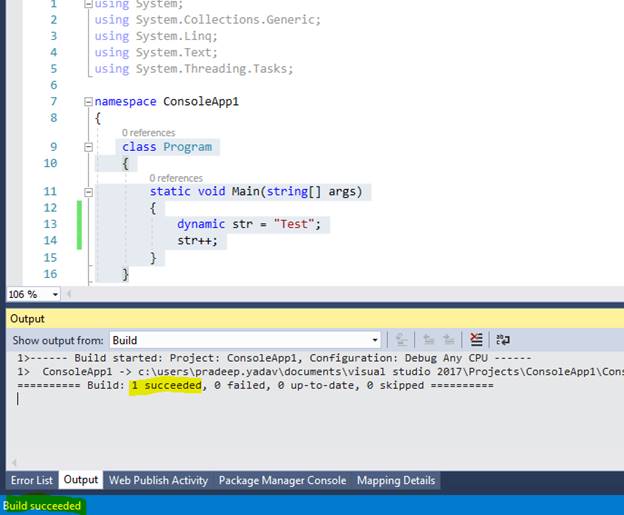Click Find Message in Code icon
The width and height of the screenshot is (624, 515).
pyautogui.click(x=402, y=340)
